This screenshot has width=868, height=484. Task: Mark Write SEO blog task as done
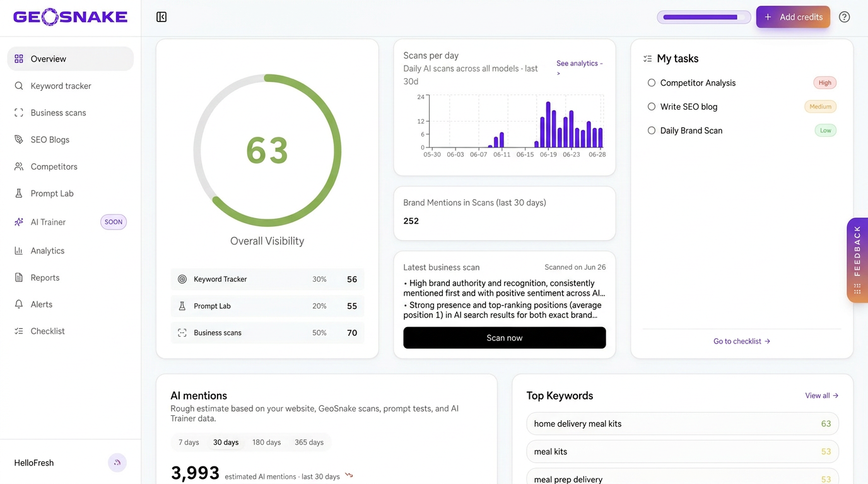click(x=652, y=107)
